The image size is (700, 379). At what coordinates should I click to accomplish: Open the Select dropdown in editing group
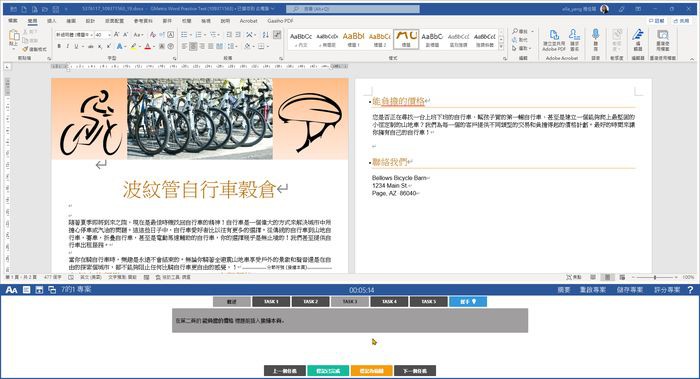pos(521,48)
